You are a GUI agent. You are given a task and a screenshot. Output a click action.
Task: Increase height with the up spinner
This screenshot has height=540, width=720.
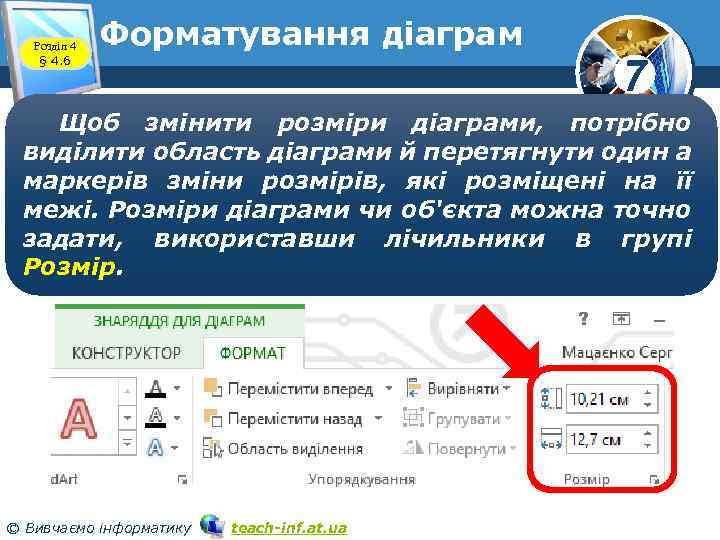(x=647, y=393)
